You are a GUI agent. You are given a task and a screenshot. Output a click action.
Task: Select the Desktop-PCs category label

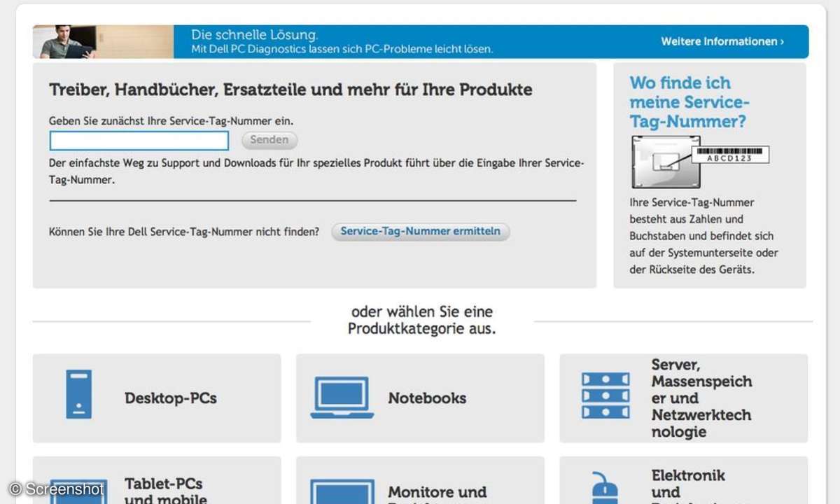(x=171, y=398)
